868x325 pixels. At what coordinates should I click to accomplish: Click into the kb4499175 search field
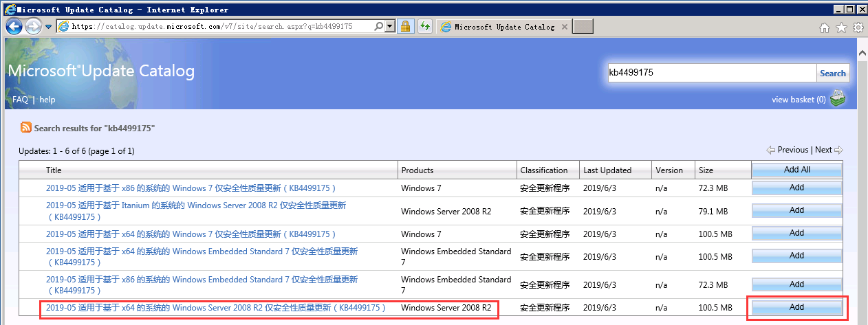point(711,73)
